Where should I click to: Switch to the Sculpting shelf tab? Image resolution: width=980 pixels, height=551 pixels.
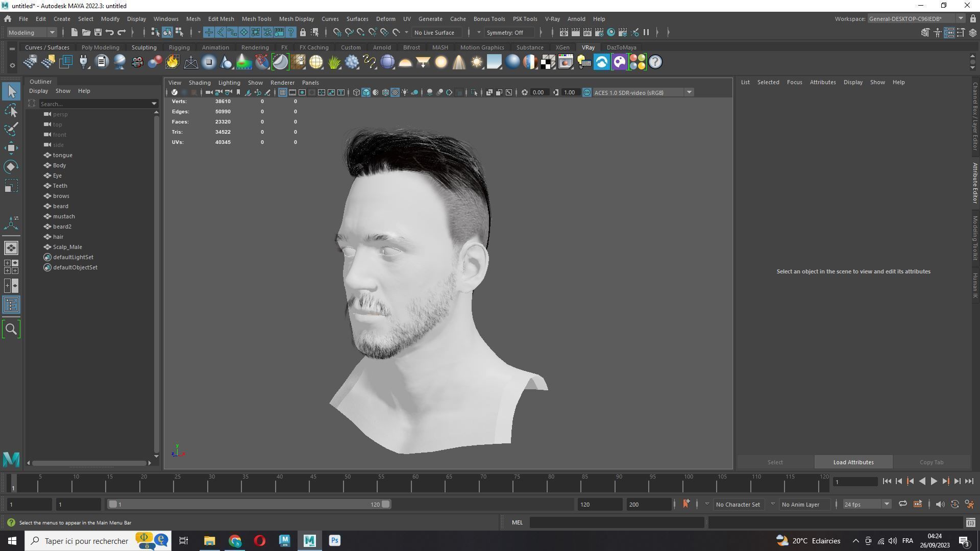144,47
